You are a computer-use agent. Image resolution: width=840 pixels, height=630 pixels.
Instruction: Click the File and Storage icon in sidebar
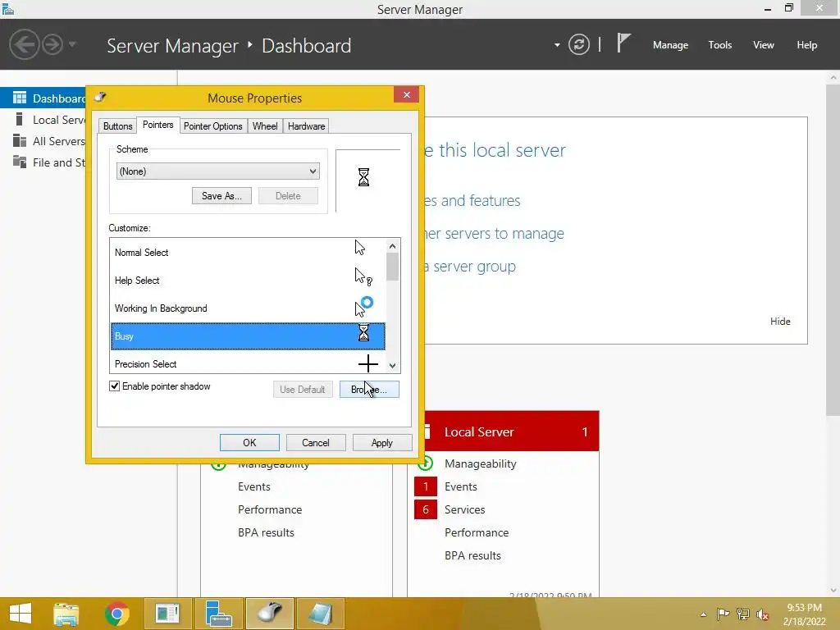[x=20, y=162]
